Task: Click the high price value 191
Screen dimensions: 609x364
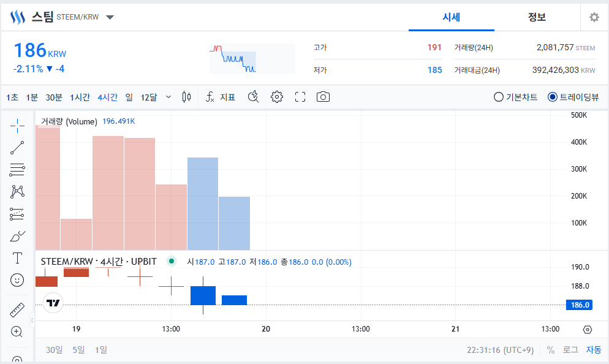Action: [x=434, y=47]
